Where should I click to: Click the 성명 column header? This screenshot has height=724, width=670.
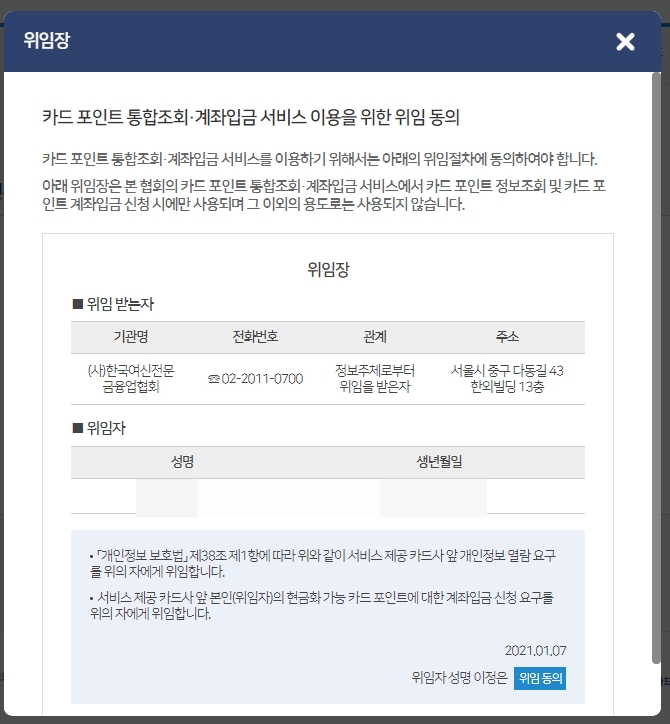pos(182,461)
